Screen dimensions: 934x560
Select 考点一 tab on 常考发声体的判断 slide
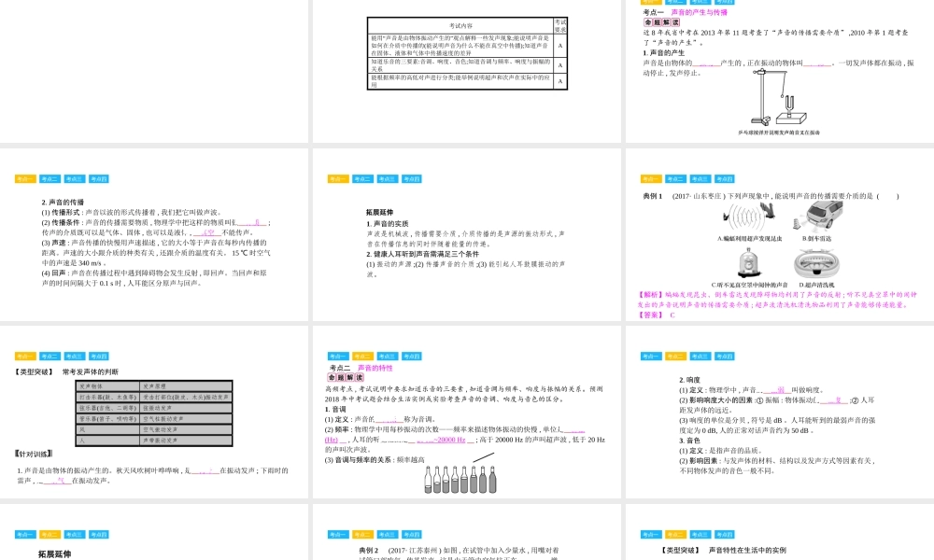25,357
